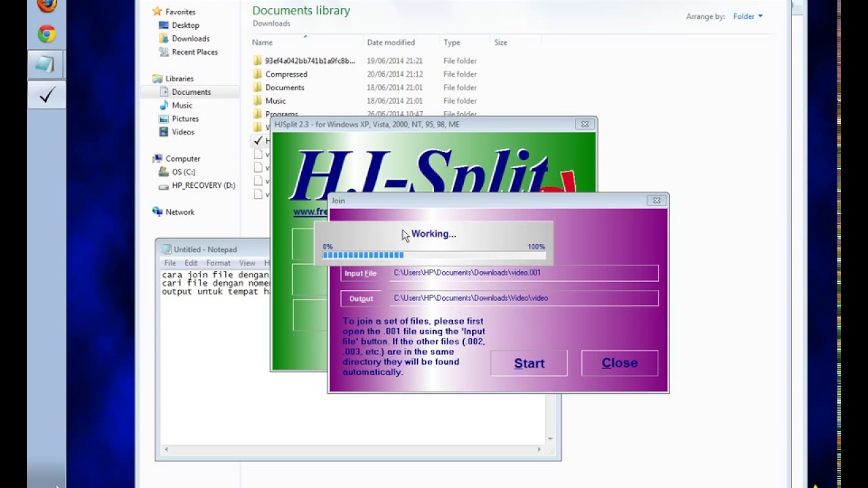Click the Music folder icon in the file list
The image size is (868, 488).
tap(258, 101)
